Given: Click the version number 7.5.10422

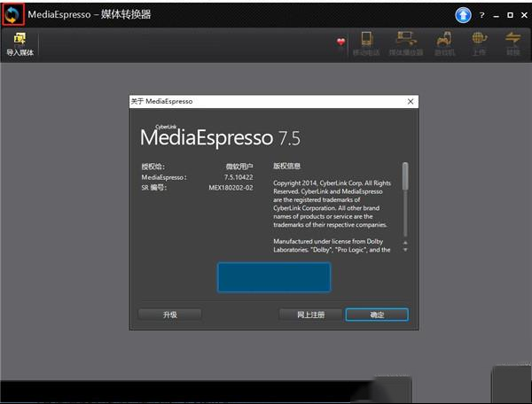Looking at the screenshot, I should (x=239, y=177).
